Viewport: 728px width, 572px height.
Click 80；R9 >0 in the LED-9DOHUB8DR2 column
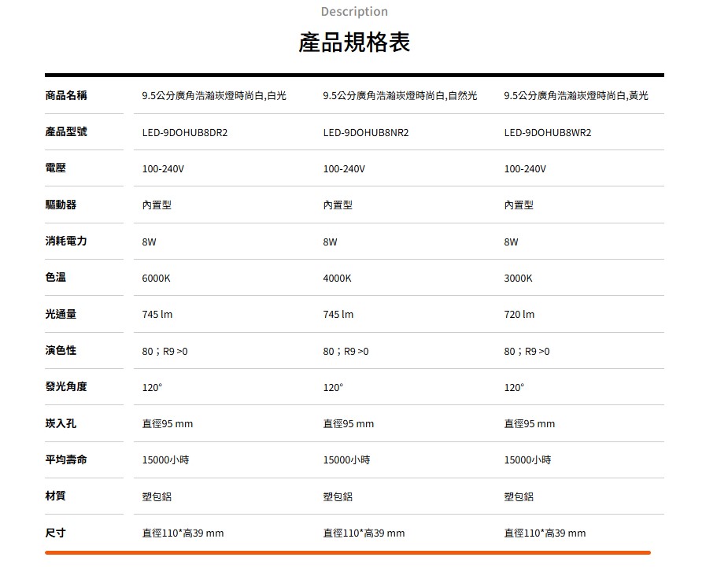[164, 352]
